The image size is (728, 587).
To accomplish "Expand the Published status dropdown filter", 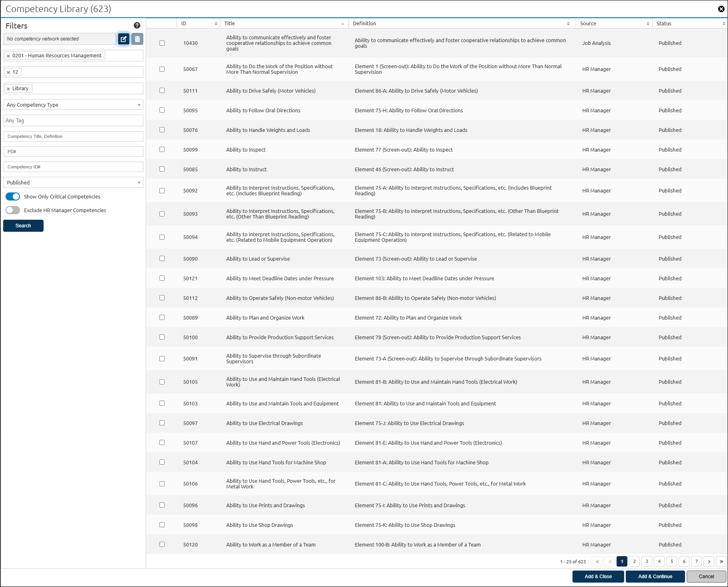I will pos(73,182).
